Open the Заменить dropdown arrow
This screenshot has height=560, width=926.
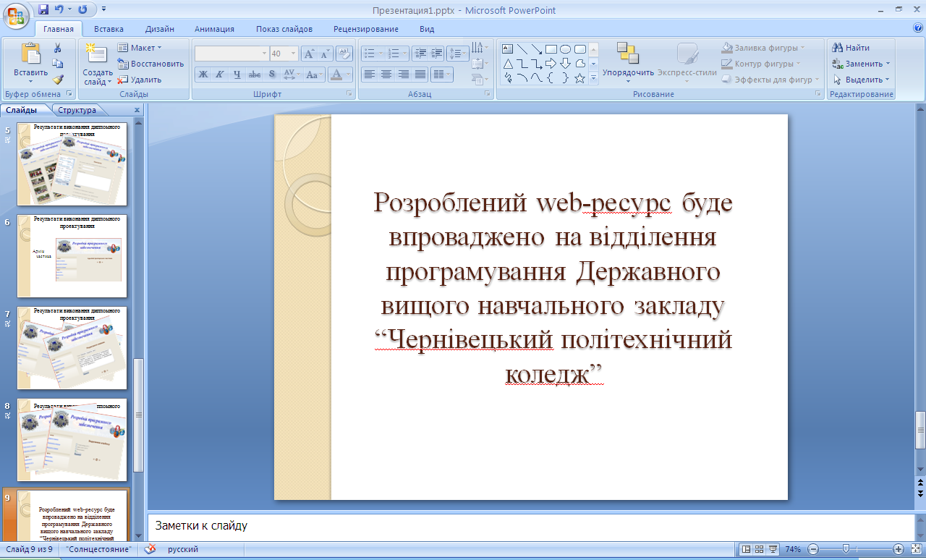pyautogui.click(x=887, y=64)
